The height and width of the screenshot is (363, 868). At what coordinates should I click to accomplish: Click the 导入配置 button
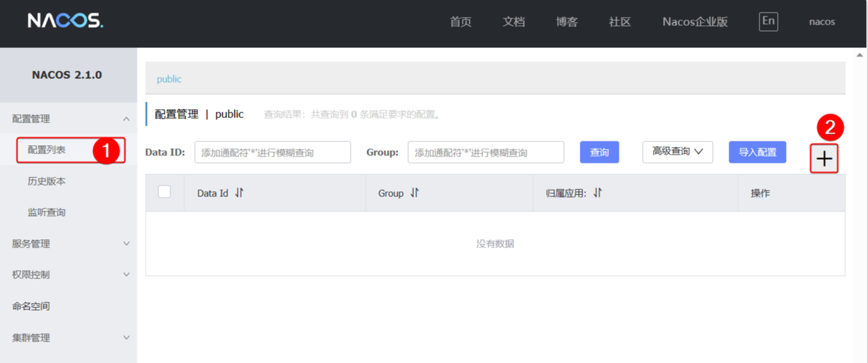point(758,152)
